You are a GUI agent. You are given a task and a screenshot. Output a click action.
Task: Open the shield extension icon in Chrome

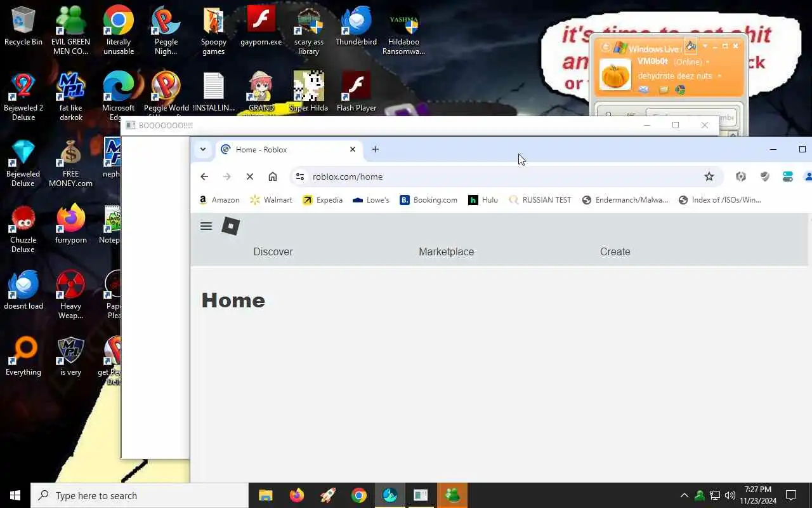(x=764, y=177)
